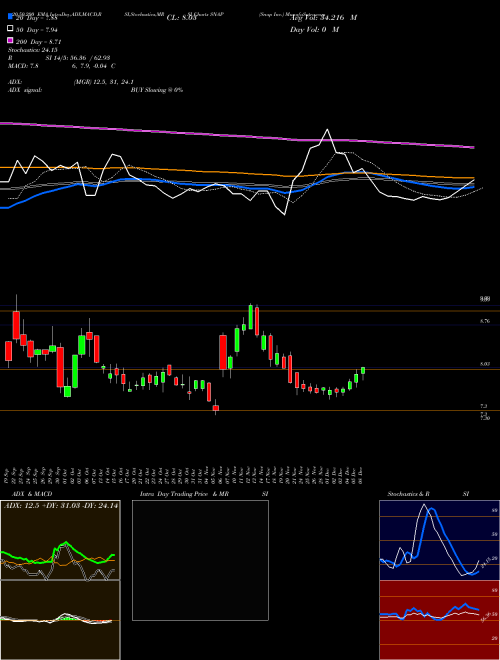Click the '(MGR) 12.5, 31, 24.1' ADX values

click(x=104, y=82)
